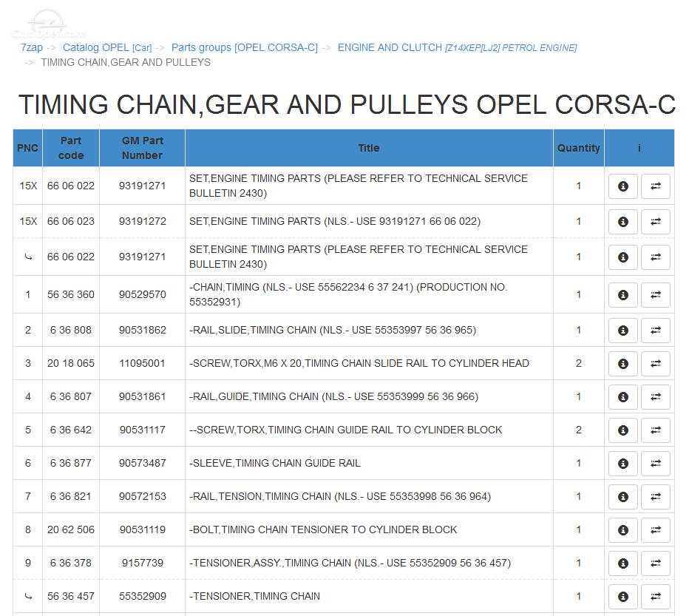Click the page heading TIMING CHAIN,GEAR AND PULLEYS
The height and width of the screenshot is (616, 689).
click(x=347, y=105)
